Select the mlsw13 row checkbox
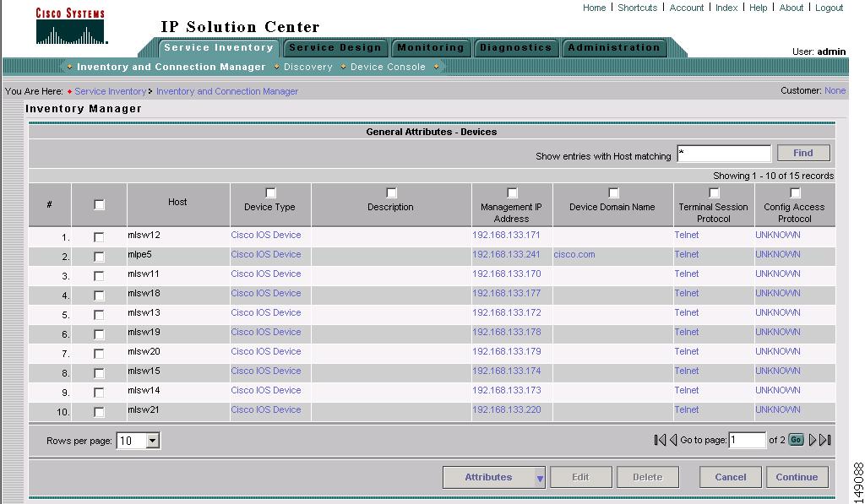 (x=99, y=315)
